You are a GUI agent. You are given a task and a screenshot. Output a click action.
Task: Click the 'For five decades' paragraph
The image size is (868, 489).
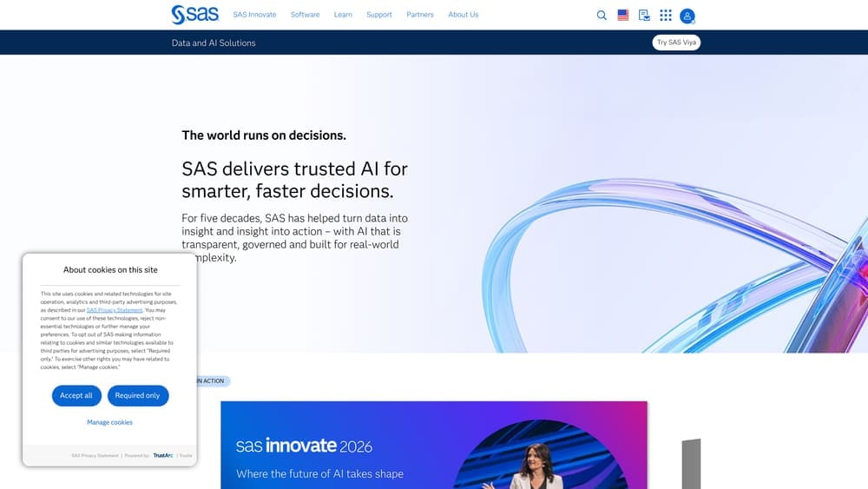coord(294,238)
